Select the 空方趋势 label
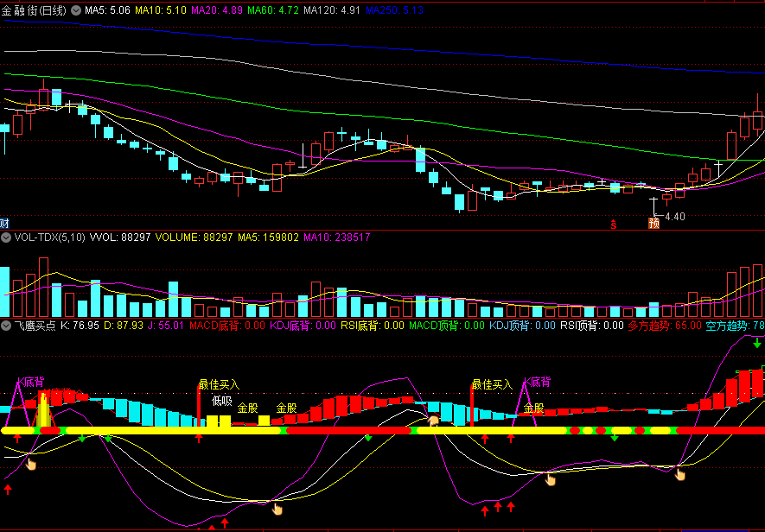Image resolution: width=765 pixels, height=532 pixels. coord(736,326)
